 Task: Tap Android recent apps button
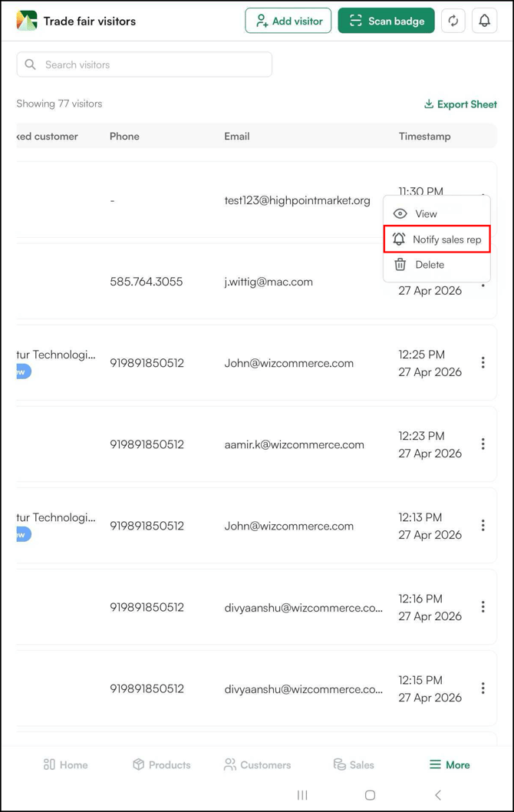pyautogui.click(x=302, y=795)
